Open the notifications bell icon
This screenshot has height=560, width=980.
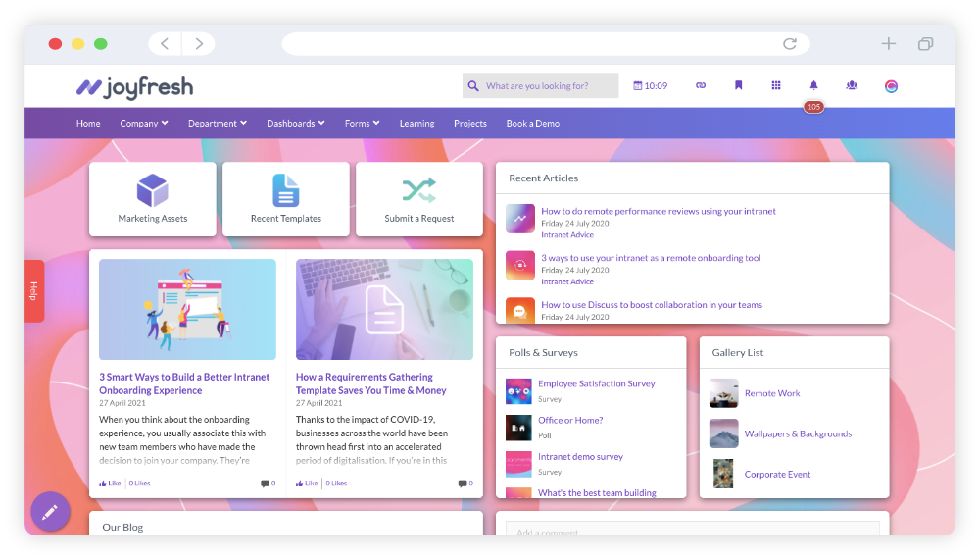pos(813,86)
